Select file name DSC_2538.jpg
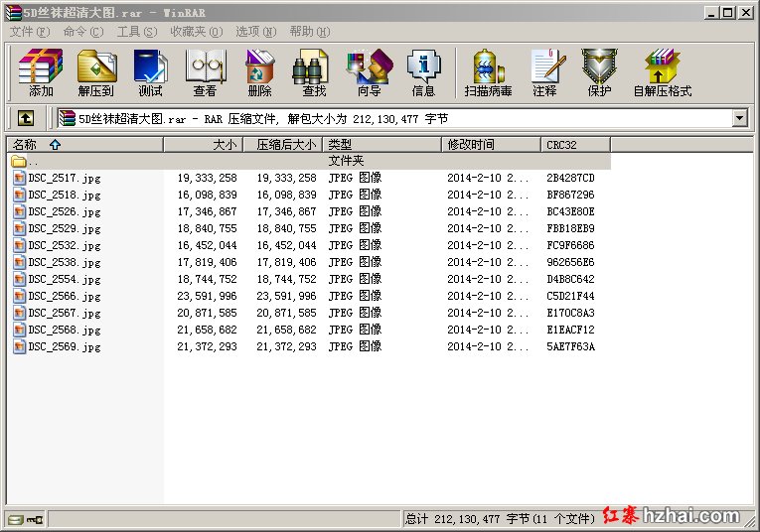 tap(65, 262)
